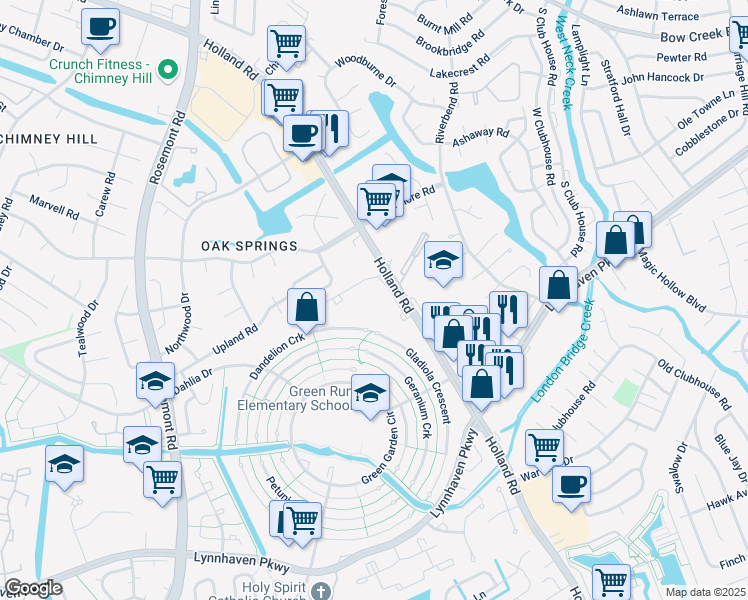Image resolution: width=748 pixels, height=600 pixels.
Task: Open the Holy Spirit Catholic Church marker
Action: [322, 591]
